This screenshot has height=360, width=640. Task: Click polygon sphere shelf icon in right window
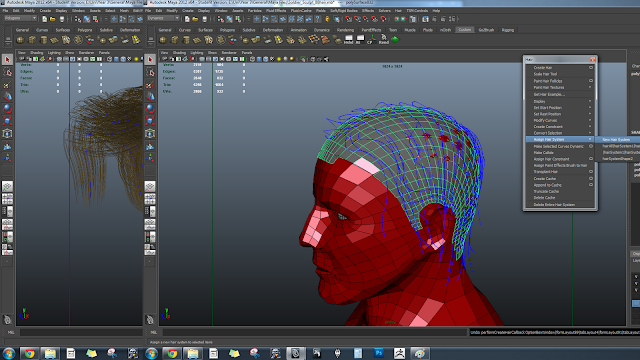(163, 40)
